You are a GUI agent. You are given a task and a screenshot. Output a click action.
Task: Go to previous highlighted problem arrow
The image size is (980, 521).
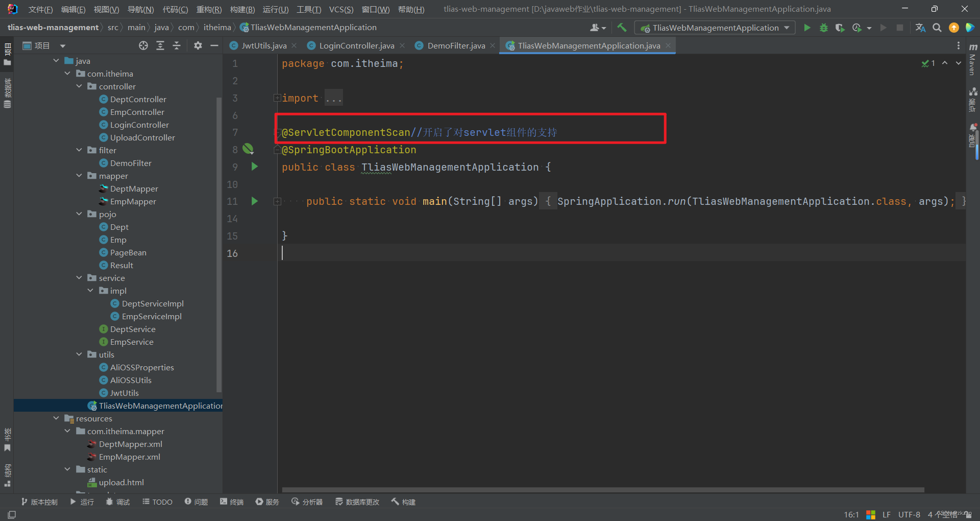tap(945, 63)
